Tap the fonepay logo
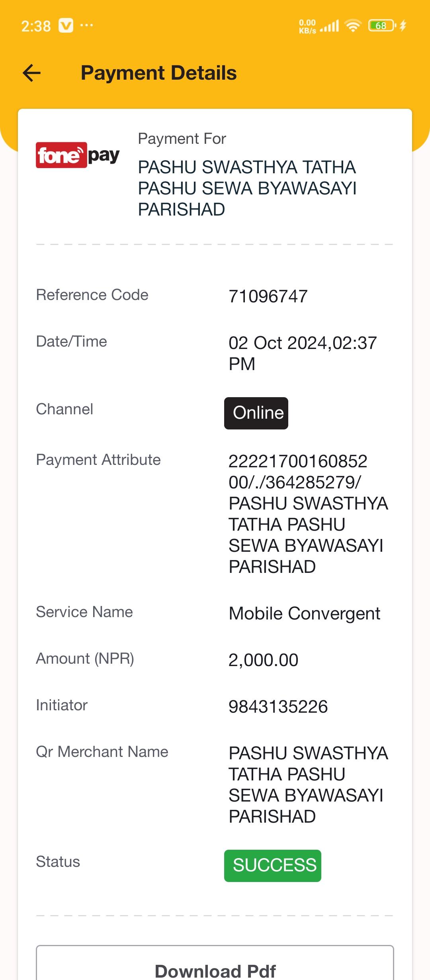 point(78,155)
